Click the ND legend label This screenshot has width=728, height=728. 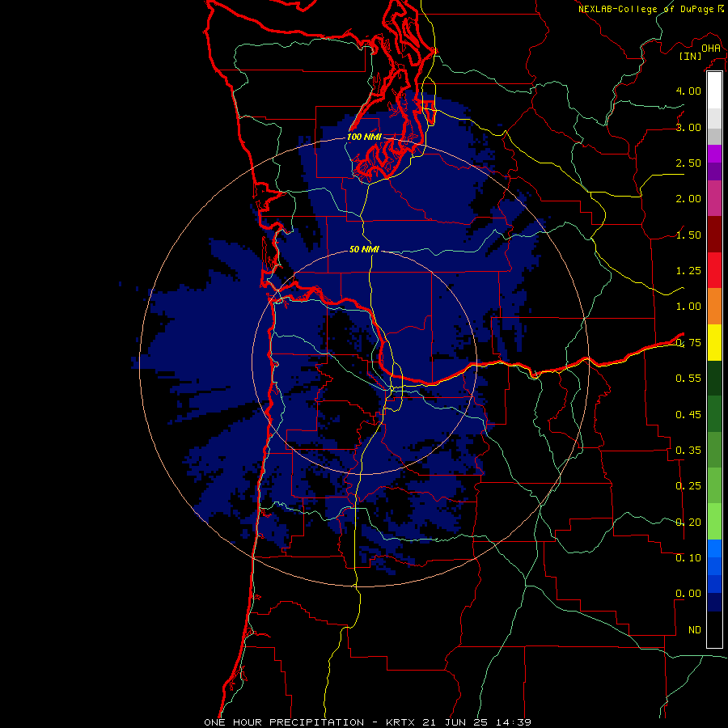click(695, 629)
